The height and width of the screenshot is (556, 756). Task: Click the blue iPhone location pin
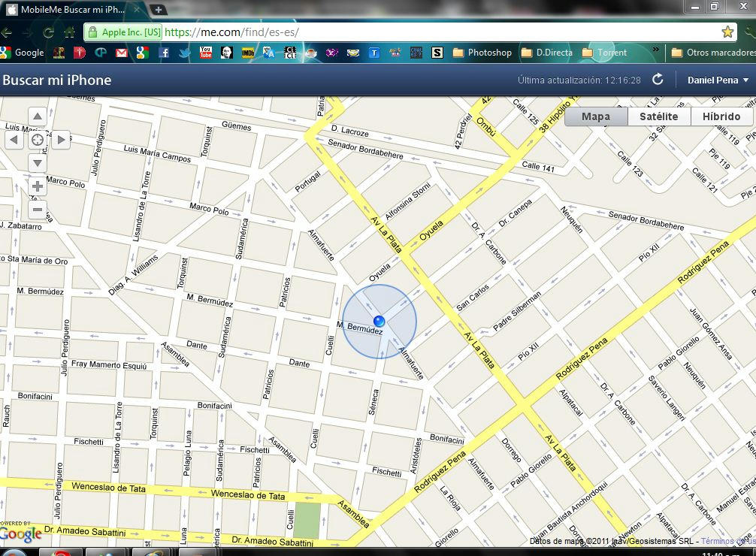point(379,321)
